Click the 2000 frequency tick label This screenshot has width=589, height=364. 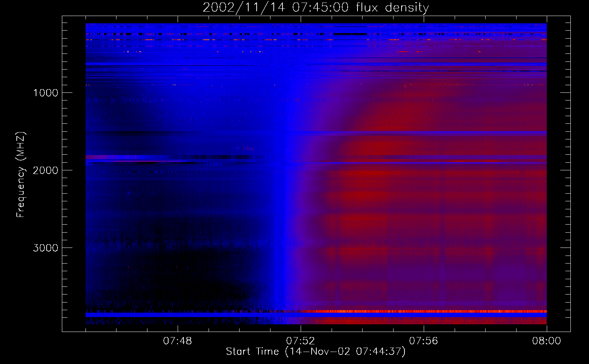(46, 170)
